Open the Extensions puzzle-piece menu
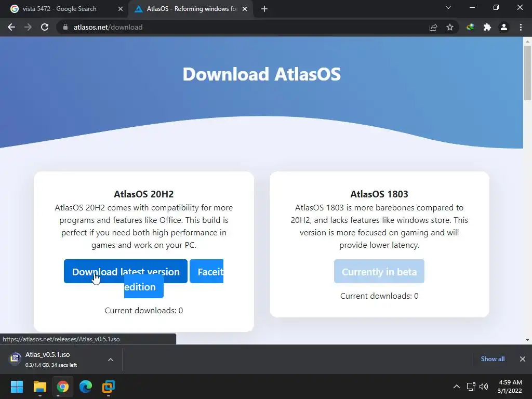The height and width of the screenshot is (399, 532). [487, 27]
